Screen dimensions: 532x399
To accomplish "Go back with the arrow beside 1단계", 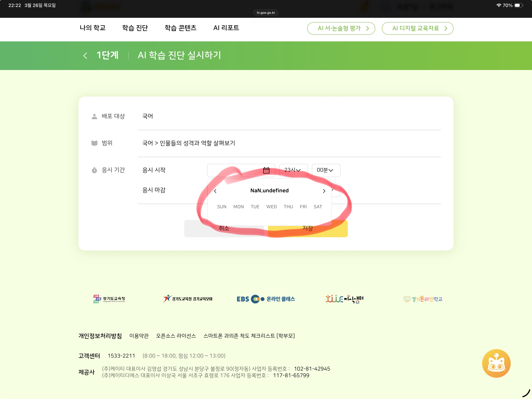I will click(x=85, y=56).
